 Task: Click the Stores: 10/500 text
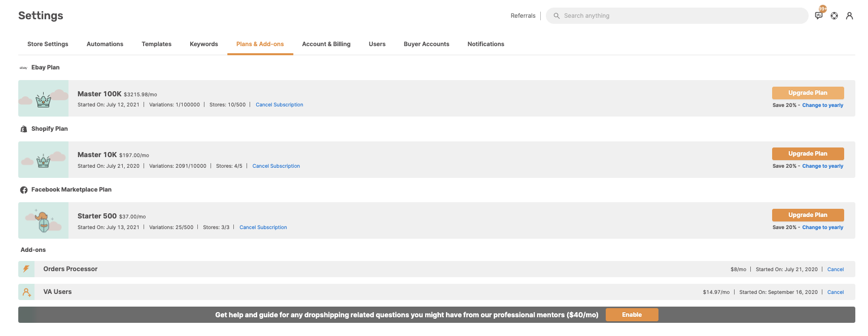click(227, 105)
